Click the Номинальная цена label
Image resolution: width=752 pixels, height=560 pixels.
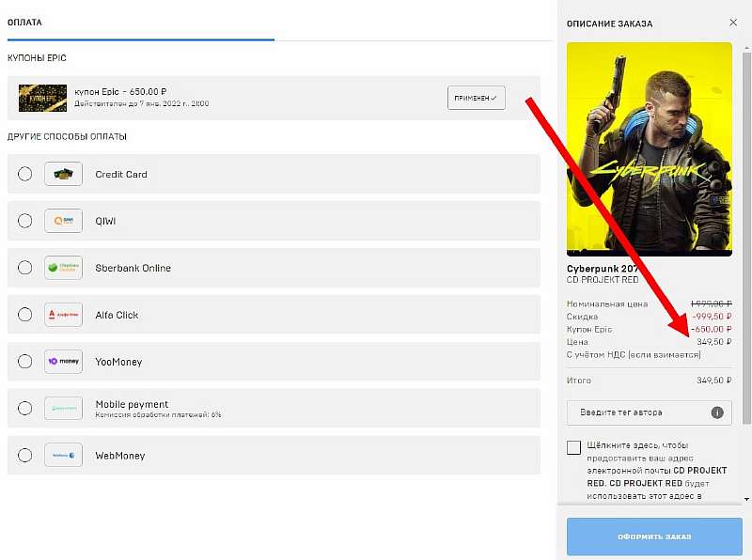[x=607, y=304]
